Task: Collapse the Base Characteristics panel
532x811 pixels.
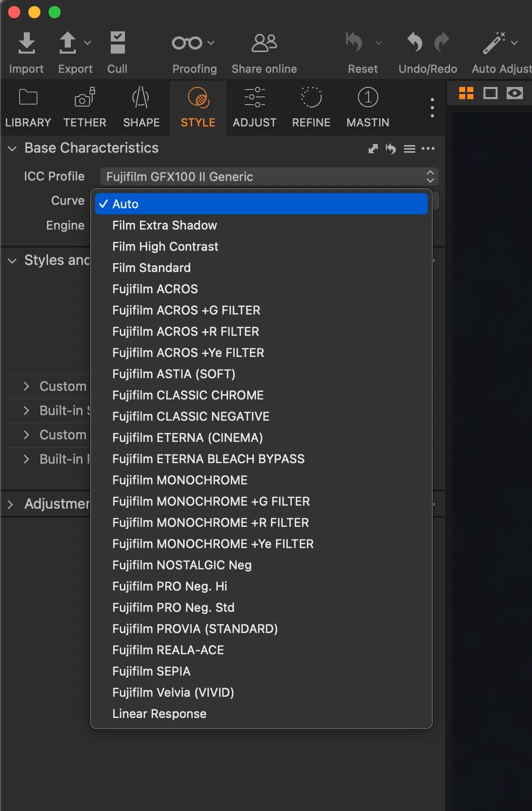Action: click(x=13, y=149)
